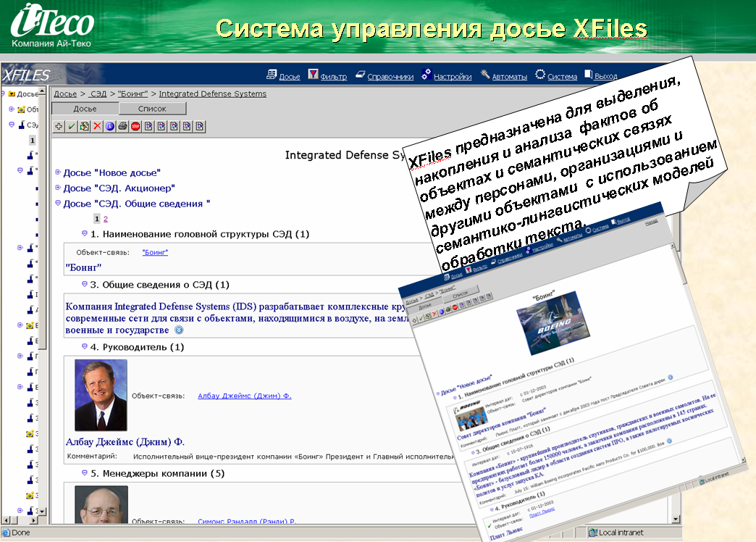Click the copy documents toolbar icon
This screenshot has height=542, width=756.
click(x=85, y=127)
